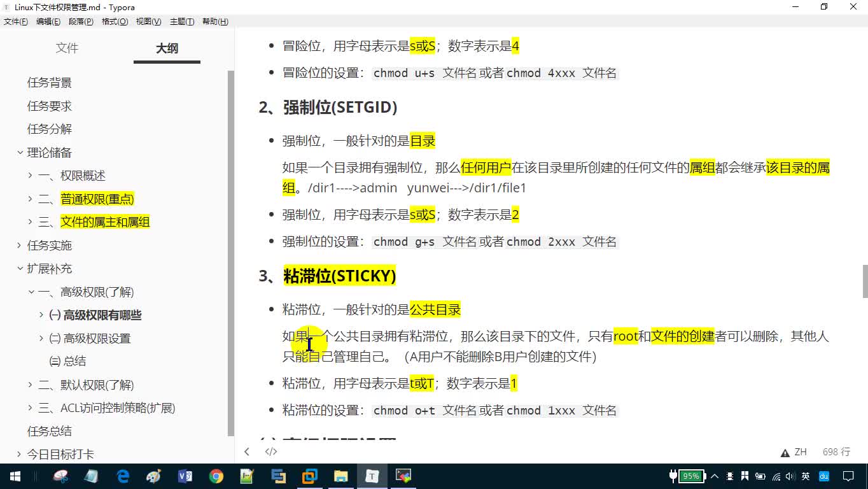This screenshot has height=489, width=868.
Task: Expand 三、ACL访问控制策略 outline node
Action: 30,408
